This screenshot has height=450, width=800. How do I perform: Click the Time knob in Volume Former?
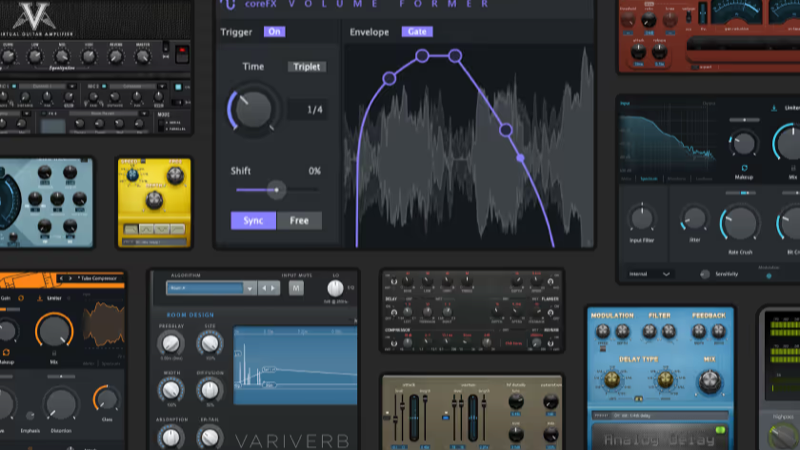(x=253, y=109)
